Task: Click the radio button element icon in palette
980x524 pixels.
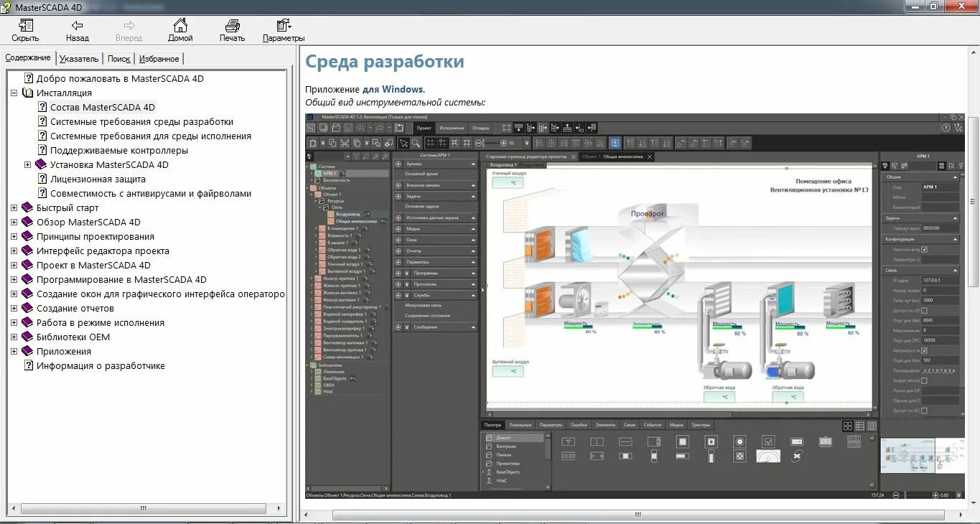Action: tap(739, 441)
